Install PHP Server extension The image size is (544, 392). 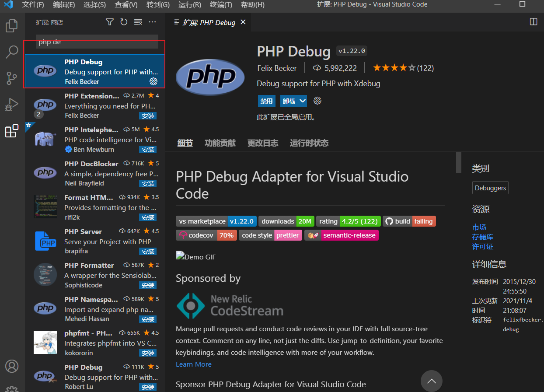(x=148, y=252)
